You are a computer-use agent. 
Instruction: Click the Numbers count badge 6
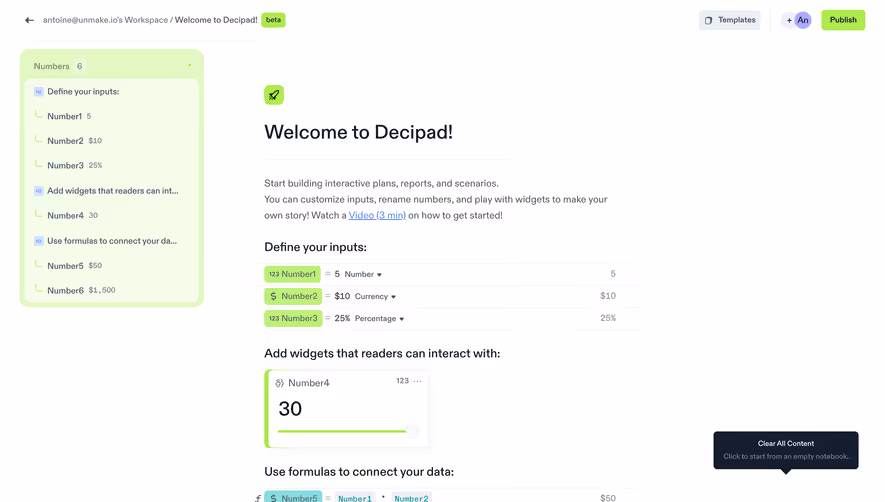80,66
